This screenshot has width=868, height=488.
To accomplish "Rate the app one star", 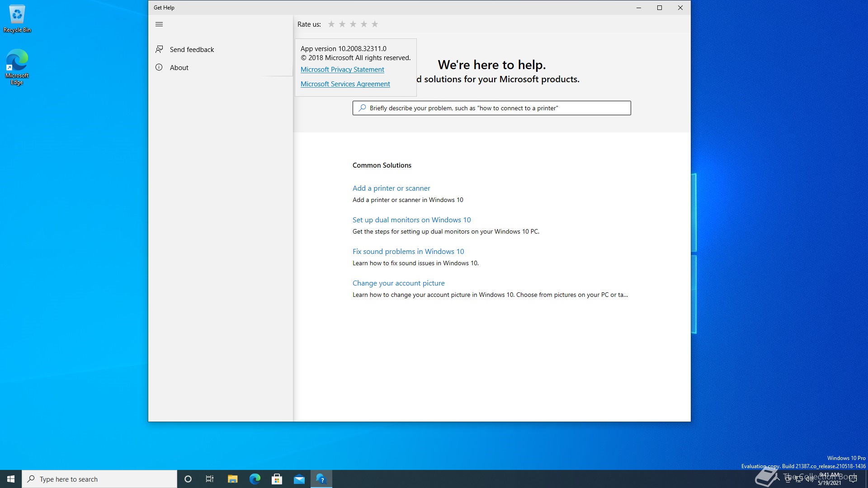I will [x=331, y=24].
